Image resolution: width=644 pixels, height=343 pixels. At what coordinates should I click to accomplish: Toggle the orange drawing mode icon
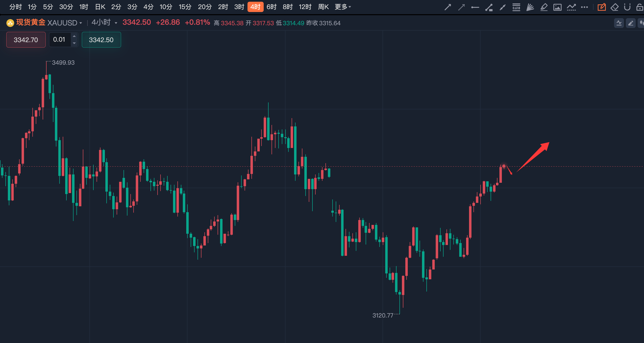(602, 7)
